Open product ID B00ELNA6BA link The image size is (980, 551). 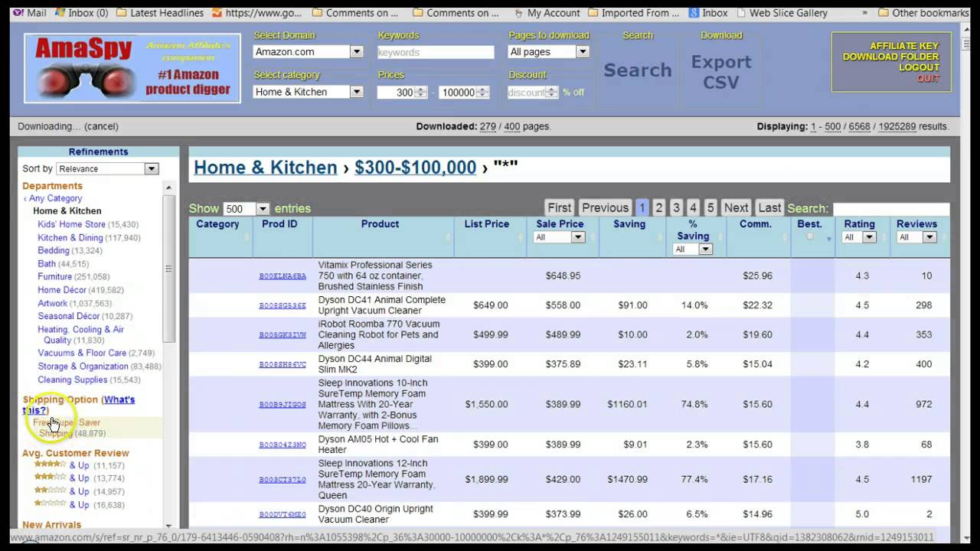point(283,276)
